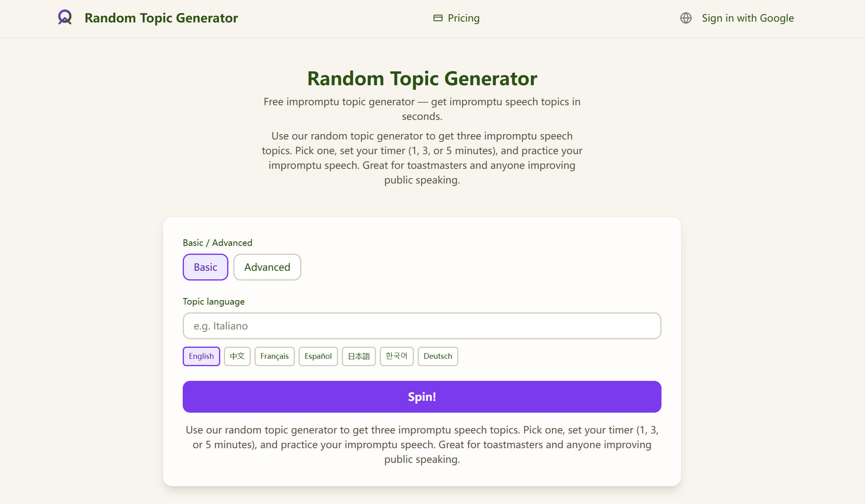Image resolution: width=865 pixels, height=504 pixels.
Task: Click the Random Topic Generator page heading
Action: pyautogui.click(x=422, y=78)
